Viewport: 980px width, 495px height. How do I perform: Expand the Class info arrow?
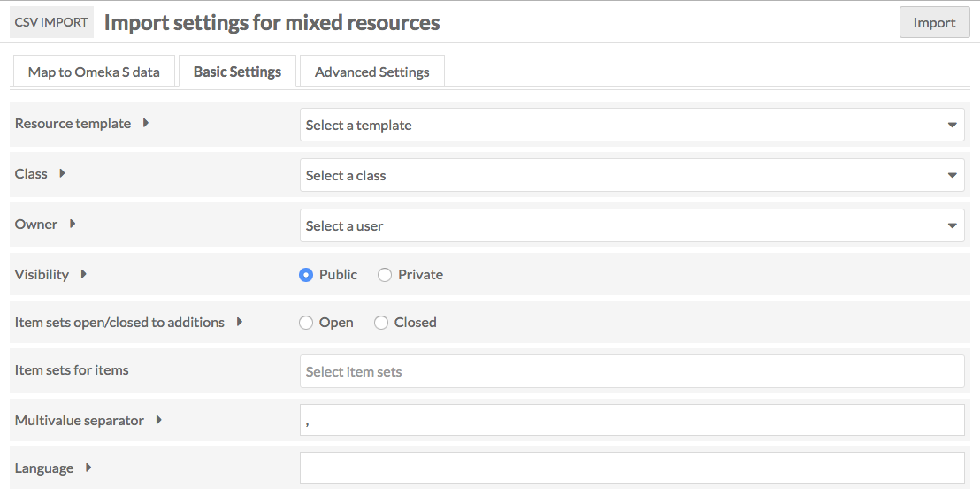click(62, 174)
